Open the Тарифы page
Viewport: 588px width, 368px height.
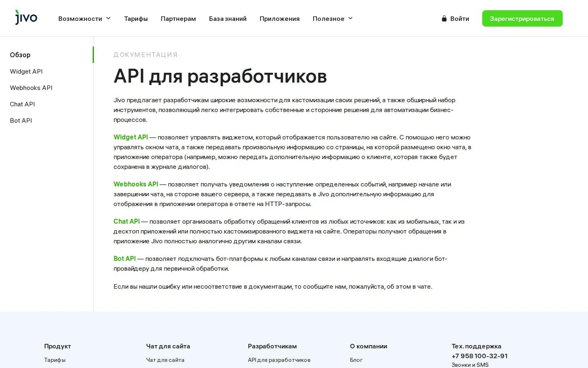click(136, 18)
